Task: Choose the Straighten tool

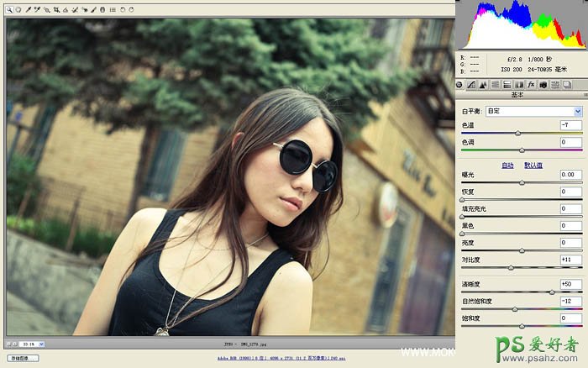Action: click(x=66, y=9)
